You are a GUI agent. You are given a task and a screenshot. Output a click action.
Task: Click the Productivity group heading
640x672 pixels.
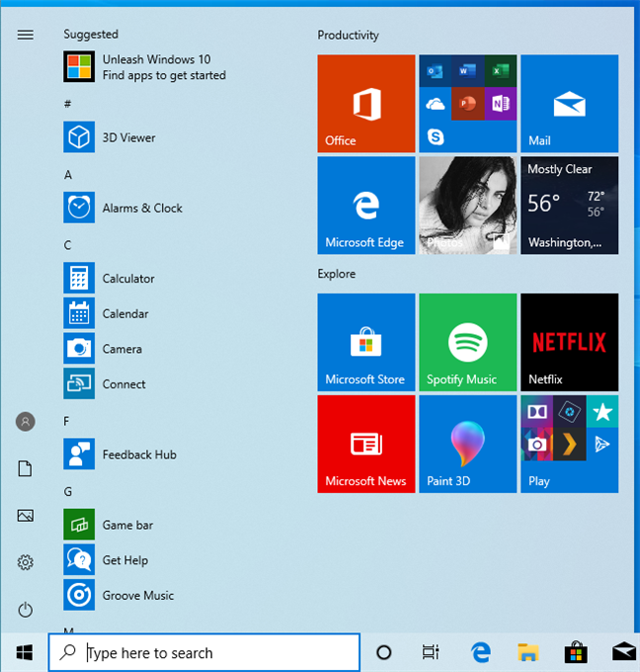pos(348,36)
